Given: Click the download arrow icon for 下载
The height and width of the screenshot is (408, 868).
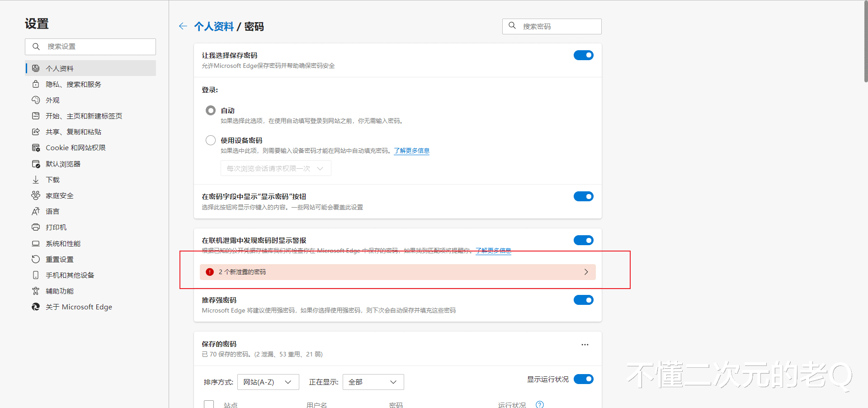Looking at the screenshot, I should pyautogui.click(x=36, y=180).
